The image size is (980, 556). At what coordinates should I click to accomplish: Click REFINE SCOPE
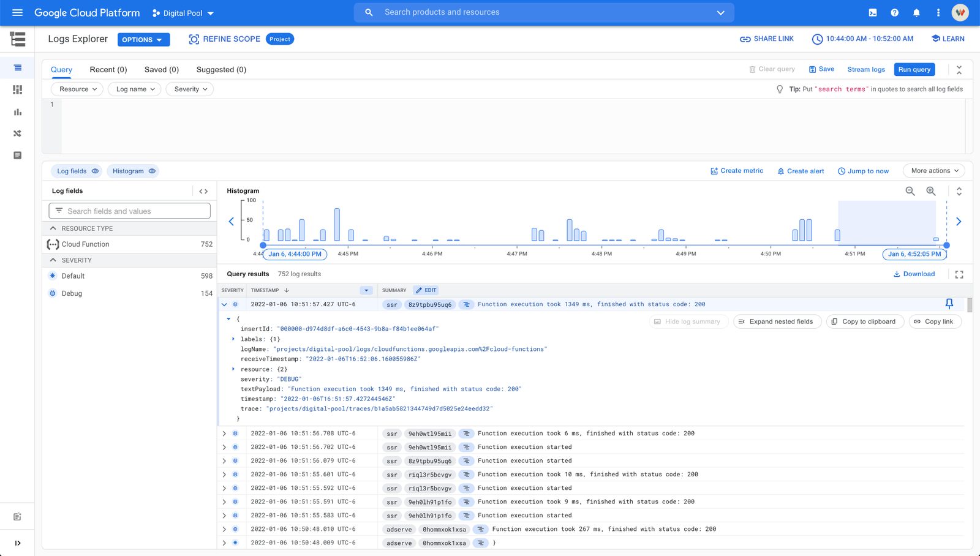click(x=225, y=39)
